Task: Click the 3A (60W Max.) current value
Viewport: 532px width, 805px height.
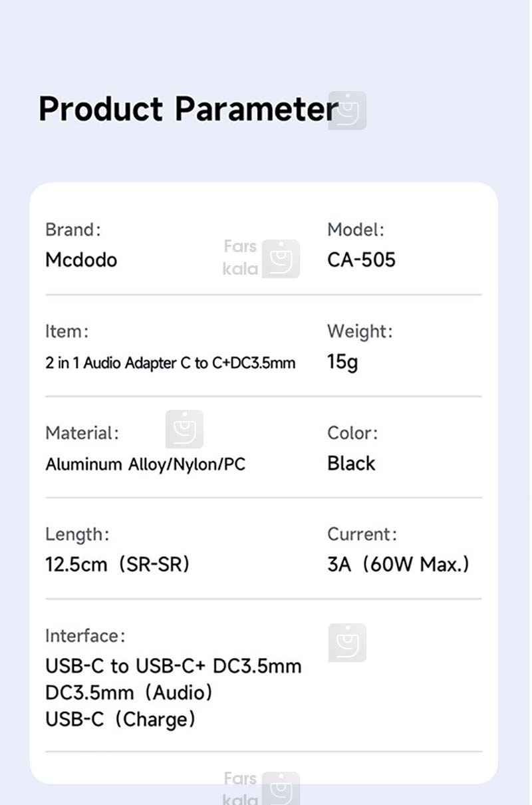Action: pyautogui.click(x=398, y=564)
